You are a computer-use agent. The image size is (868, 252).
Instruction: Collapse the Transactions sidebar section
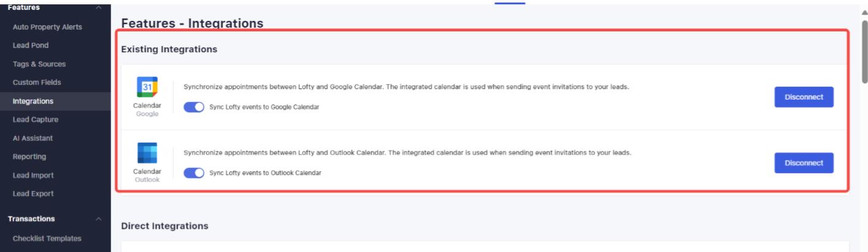tap(99, 219)
